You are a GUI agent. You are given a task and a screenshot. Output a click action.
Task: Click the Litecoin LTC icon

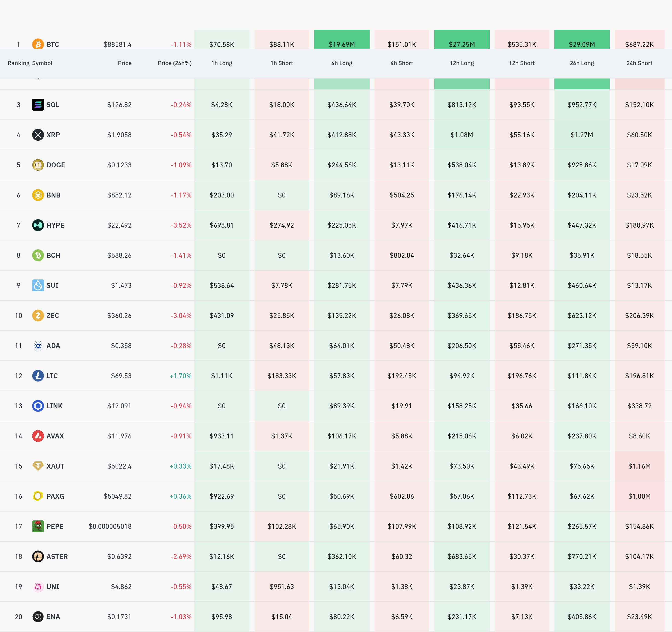(38, 376)
